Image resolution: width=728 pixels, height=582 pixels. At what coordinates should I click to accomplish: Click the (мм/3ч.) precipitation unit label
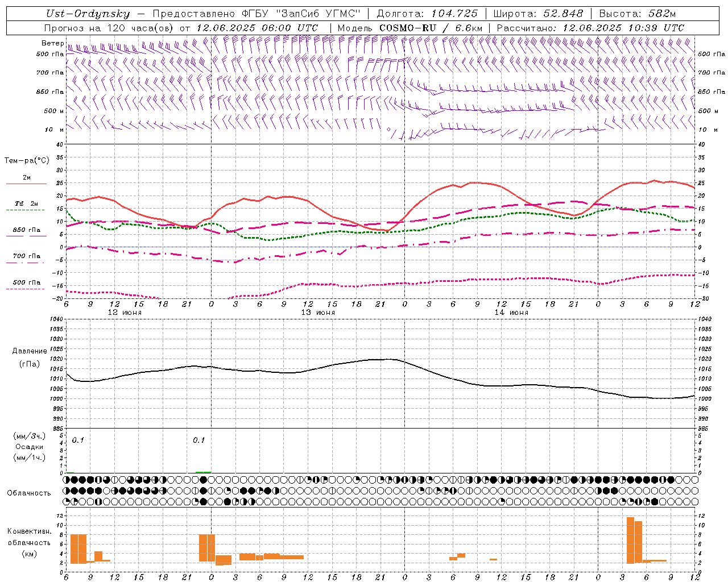pos(29,436)
